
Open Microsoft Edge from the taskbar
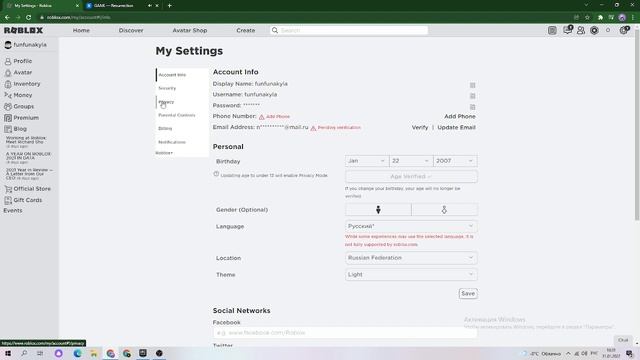(77, 353)
